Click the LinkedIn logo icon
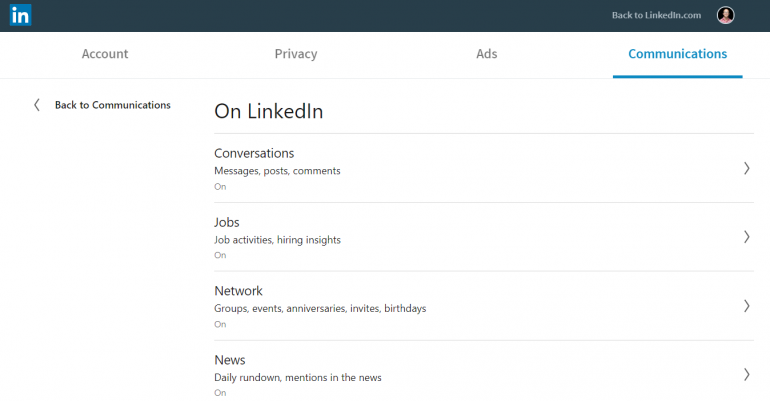 pyautogui.click(x=20, y=15)
